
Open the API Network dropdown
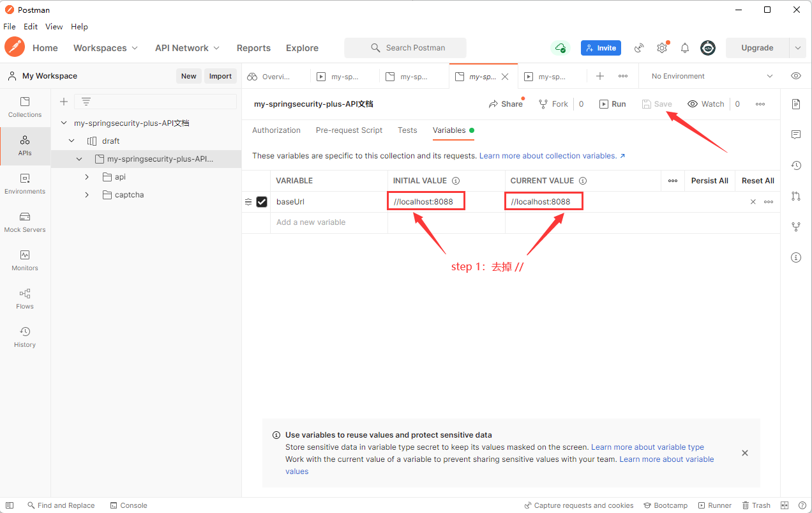tap(188, 48)
